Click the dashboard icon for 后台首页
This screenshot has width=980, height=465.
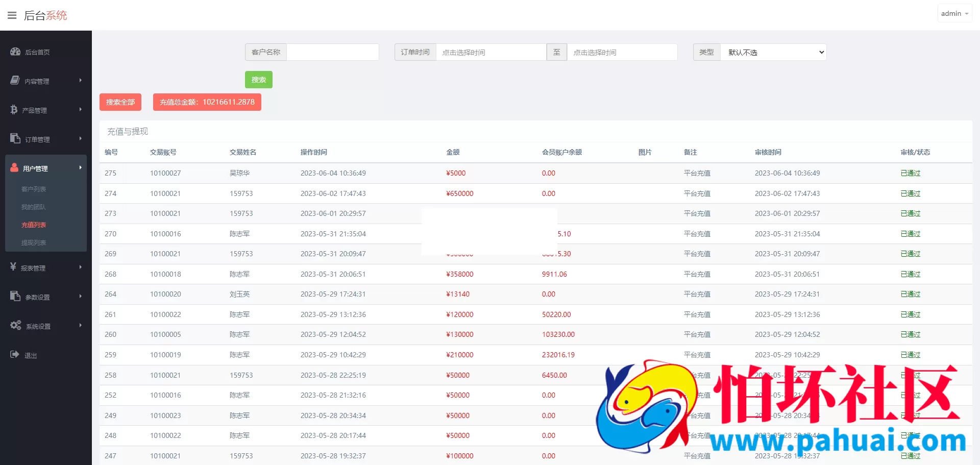pos(15,52)
